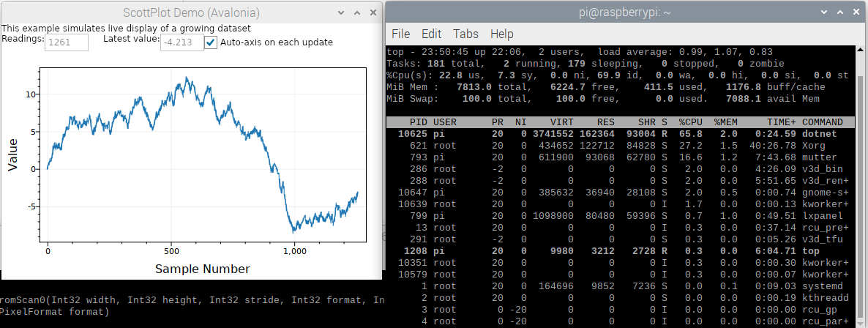Click the 1,000 x-axis tick label
868x328 pixels.
[294, 251]
